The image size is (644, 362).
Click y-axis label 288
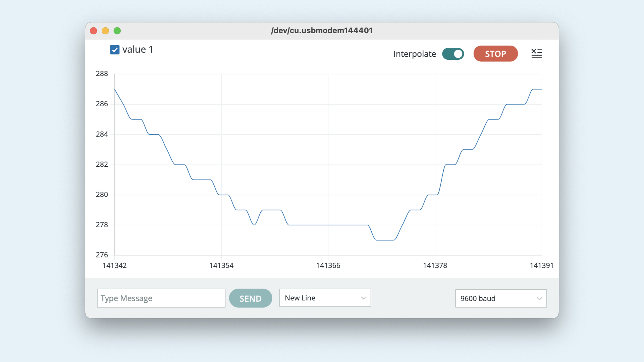(102, 74)
